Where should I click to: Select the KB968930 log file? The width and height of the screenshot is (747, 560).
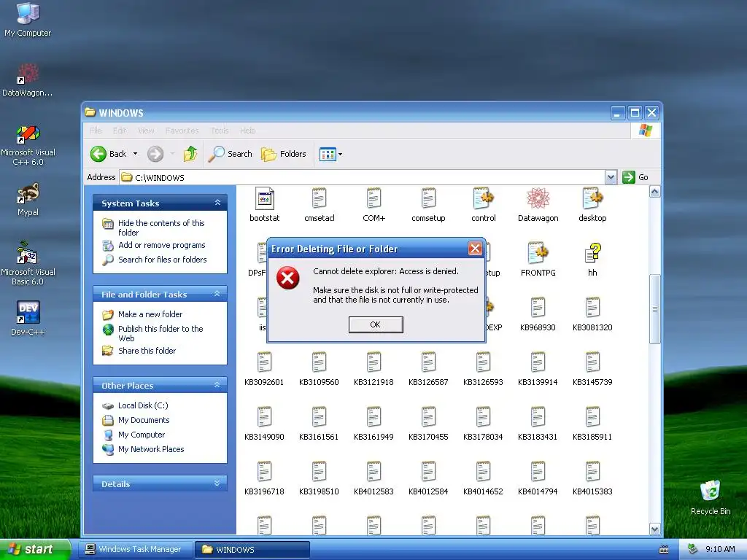coord(538,314)
